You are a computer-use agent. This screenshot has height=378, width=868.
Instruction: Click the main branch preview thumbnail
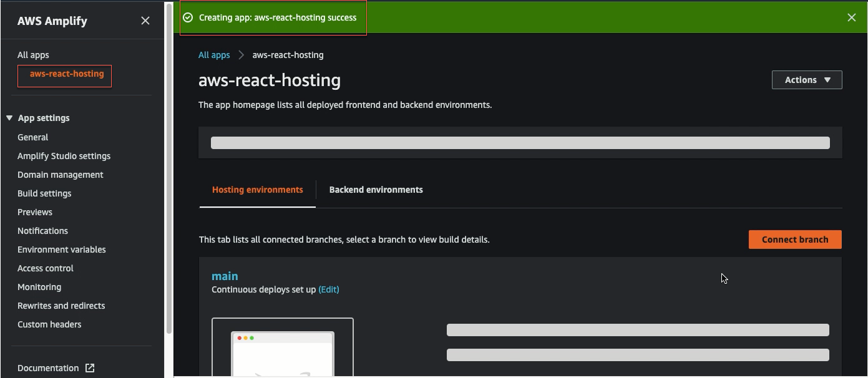pyautogui.click(x=283, y=347)
